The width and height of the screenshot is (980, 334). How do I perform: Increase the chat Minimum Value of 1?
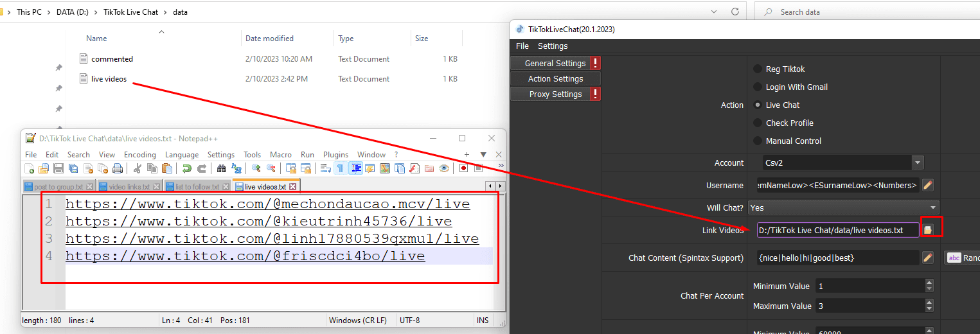pyautogui.click(x=929, y=282)
